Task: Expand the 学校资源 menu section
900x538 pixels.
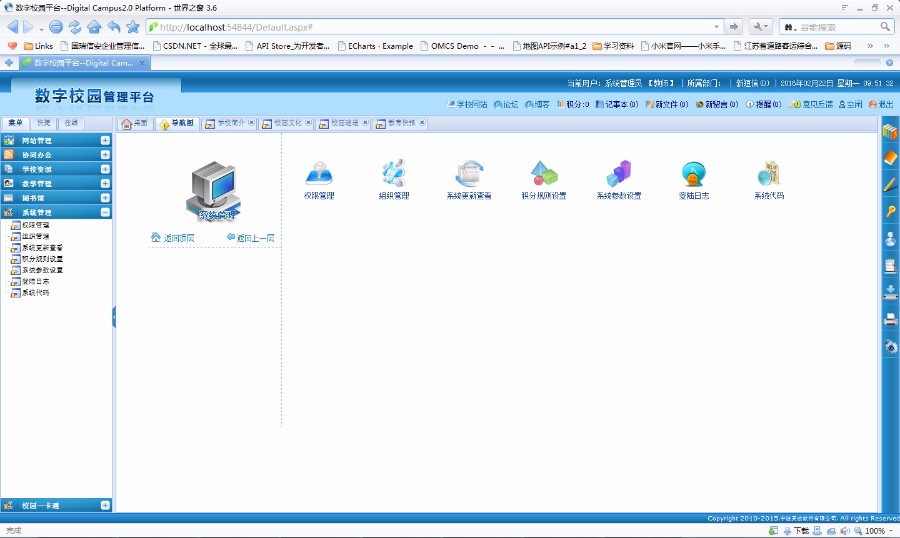Action: (x=105, y=169)
